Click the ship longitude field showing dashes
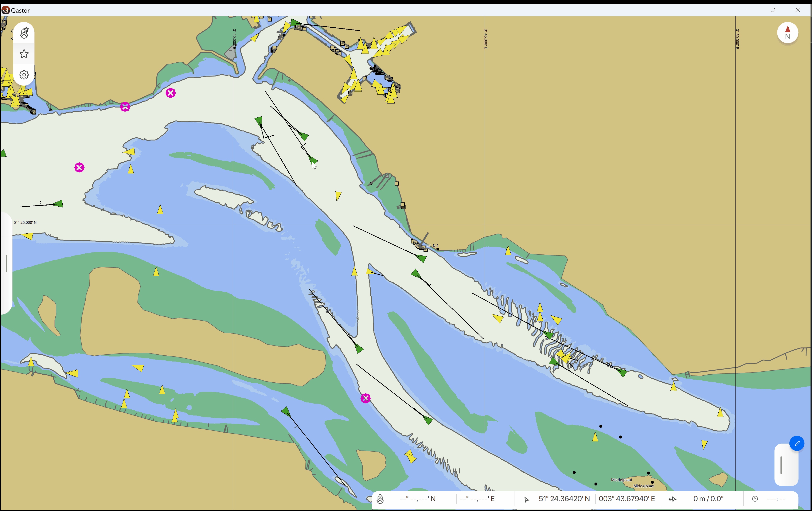 click(x=477, y=499)
